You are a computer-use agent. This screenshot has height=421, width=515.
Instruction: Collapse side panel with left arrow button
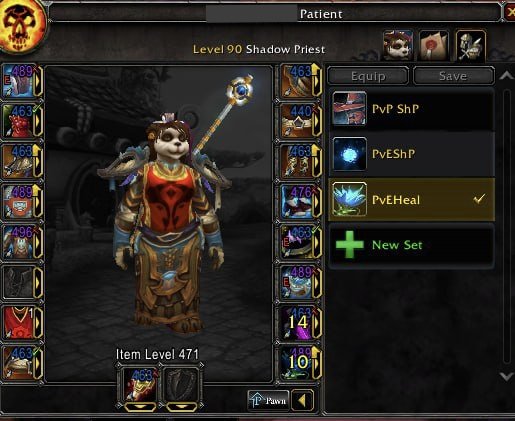302,400
